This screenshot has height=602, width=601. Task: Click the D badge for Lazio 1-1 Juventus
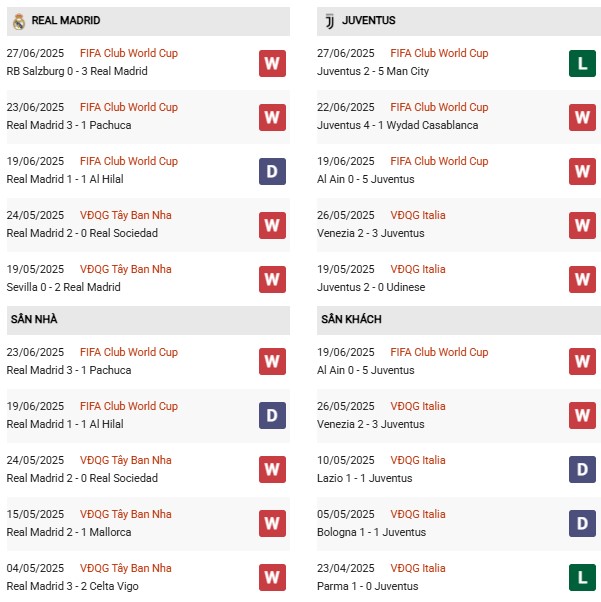tap(582, 469)
